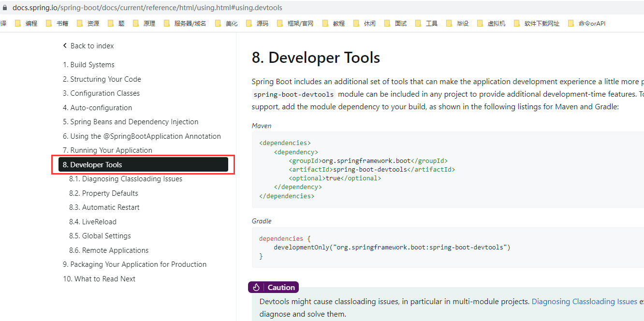Select highlighted 8. Developer Tools entry
Viewport: 644px width, 321px height.
point(143,164)
